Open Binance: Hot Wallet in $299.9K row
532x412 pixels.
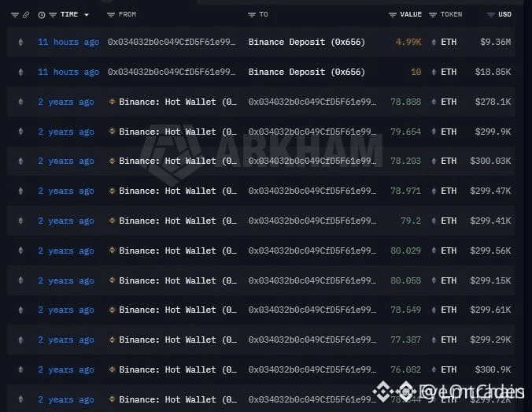pos(178,132)
